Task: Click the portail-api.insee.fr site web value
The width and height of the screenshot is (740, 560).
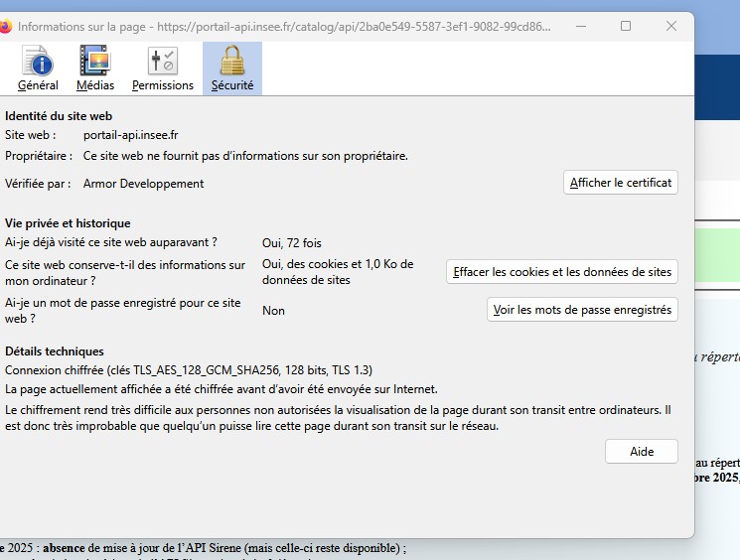Action: coord(131,135)
